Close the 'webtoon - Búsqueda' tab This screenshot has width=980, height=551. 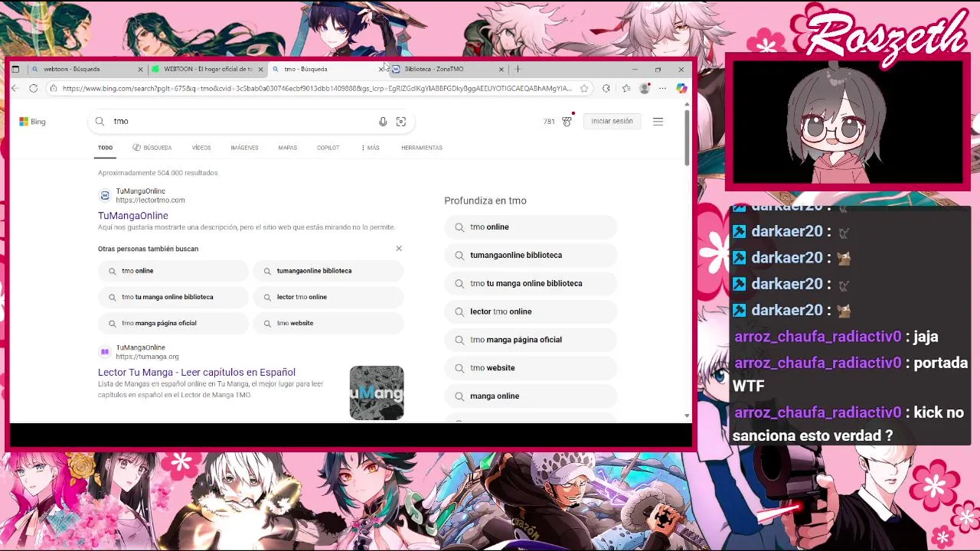[140, 69]
